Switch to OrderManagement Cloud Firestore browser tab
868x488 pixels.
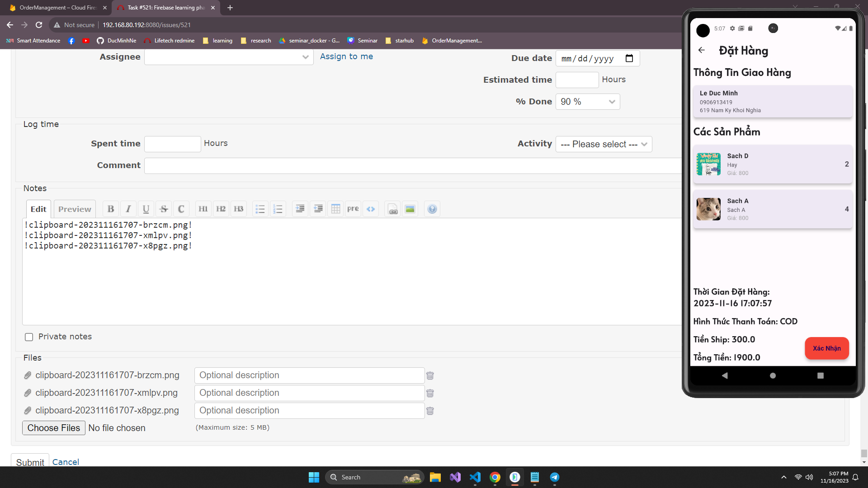click(58, 8)
